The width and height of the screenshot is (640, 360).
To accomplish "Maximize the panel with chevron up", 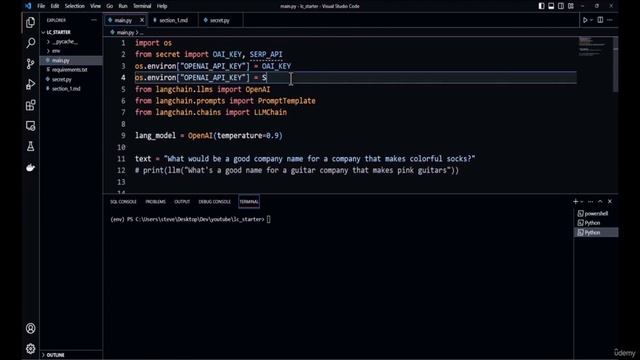I will click(x=600, y=202).
